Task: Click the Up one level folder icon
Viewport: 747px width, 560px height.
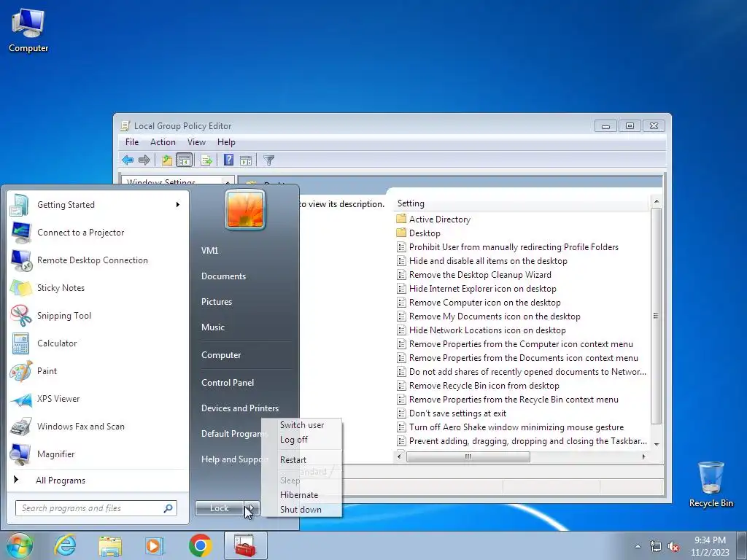Action: point(166,160)
